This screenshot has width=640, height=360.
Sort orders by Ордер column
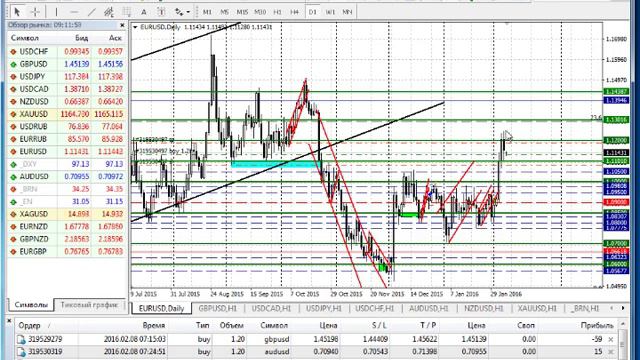29,325
